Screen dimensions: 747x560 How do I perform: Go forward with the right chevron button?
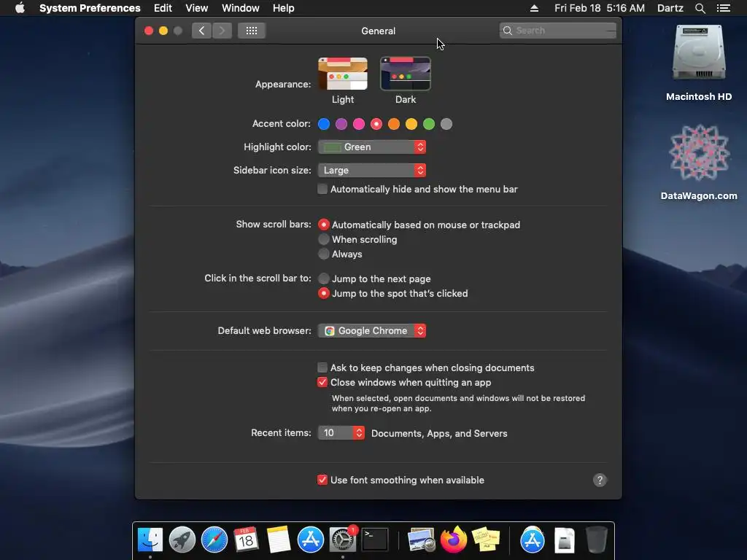tap(222, 31)
